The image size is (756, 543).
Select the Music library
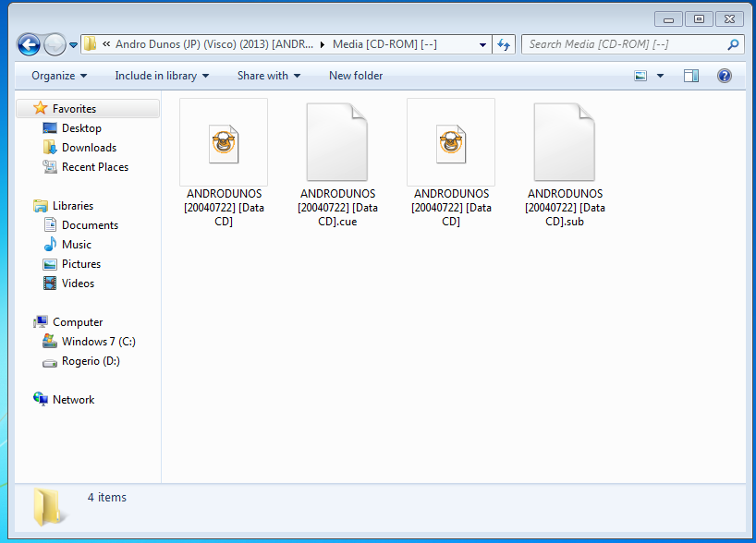coord(76,245)
